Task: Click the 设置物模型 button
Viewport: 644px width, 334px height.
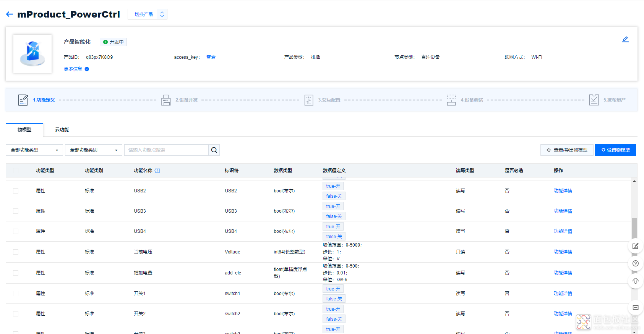Action: [x=615, y=150]
